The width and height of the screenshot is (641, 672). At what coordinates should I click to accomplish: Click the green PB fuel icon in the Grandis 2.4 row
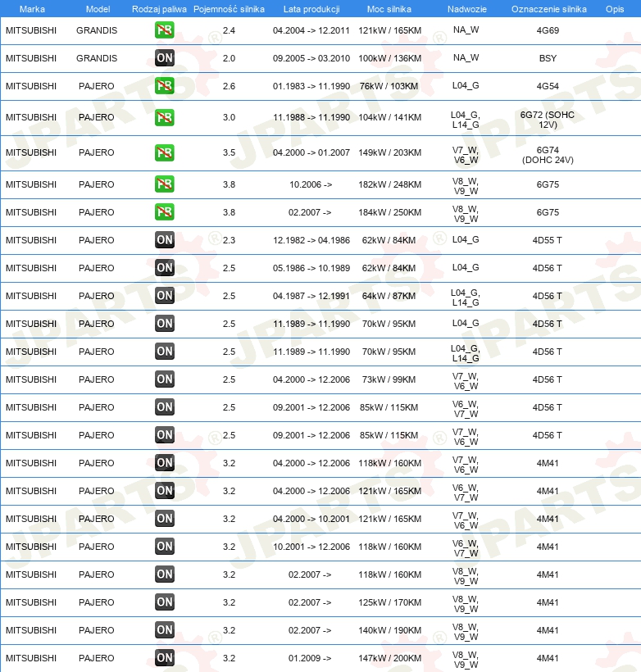pos(165,30)
